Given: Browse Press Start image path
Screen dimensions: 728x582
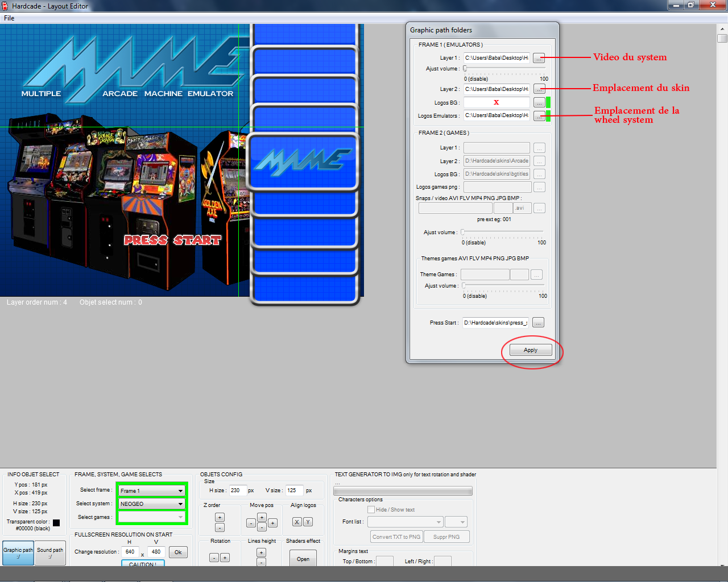Looking at the screenshot, I should pyautogui.click(x=539, y=323).
